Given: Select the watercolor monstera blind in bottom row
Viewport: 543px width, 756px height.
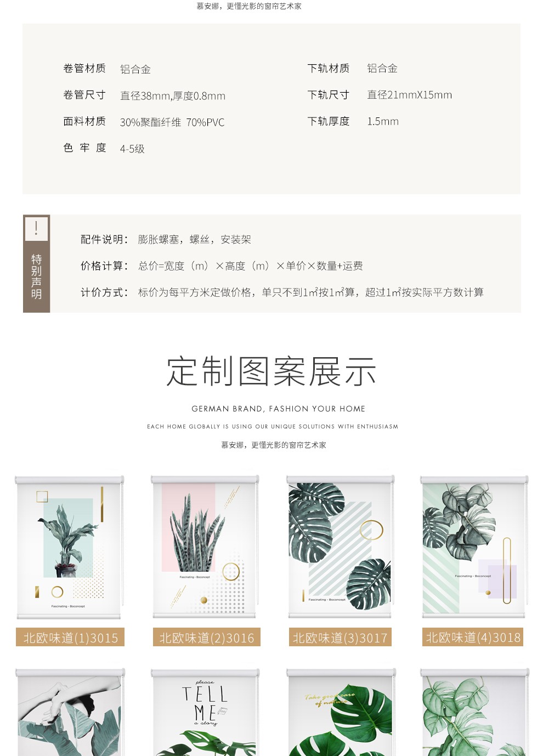Looking at the screenshot, I should tap(474, 712).
